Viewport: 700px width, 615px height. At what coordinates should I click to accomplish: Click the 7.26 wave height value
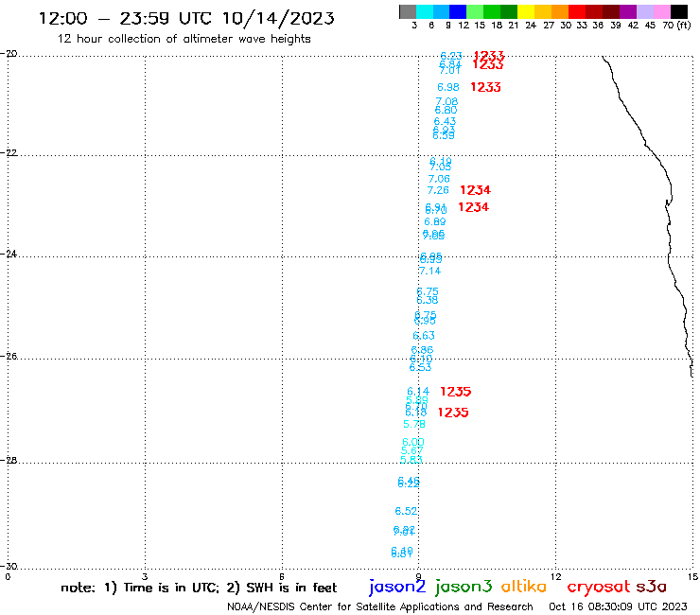pos(437,190)
